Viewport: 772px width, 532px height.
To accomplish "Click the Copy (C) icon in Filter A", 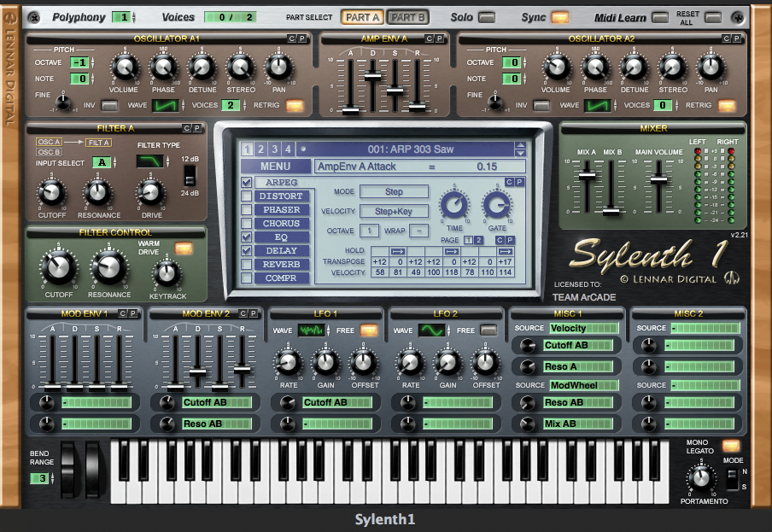I will pyautogui.click(x=187, y=128).
